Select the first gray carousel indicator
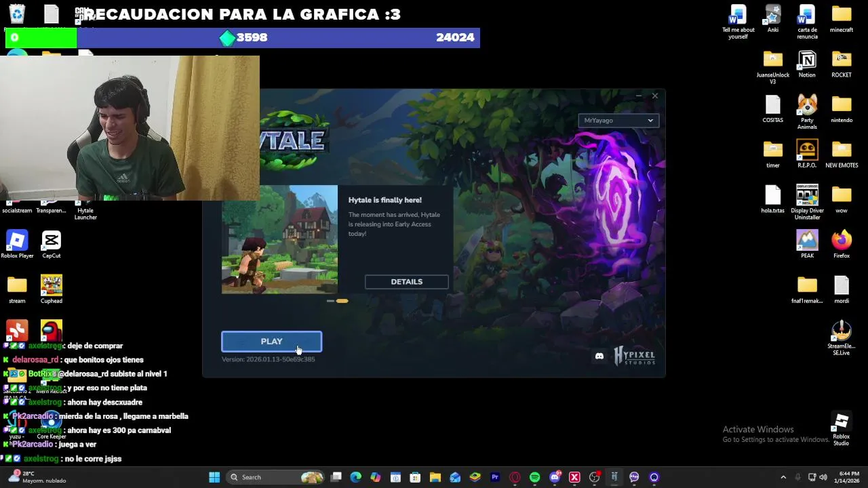868x488 pixels. tap(330, 301)
